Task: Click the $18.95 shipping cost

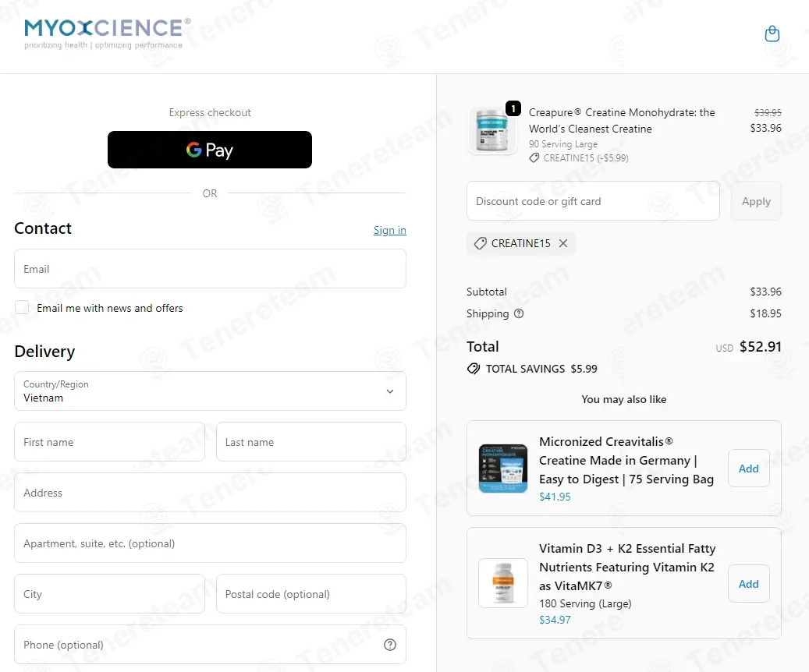Action: pyautogui.click(x=765, y=313)
